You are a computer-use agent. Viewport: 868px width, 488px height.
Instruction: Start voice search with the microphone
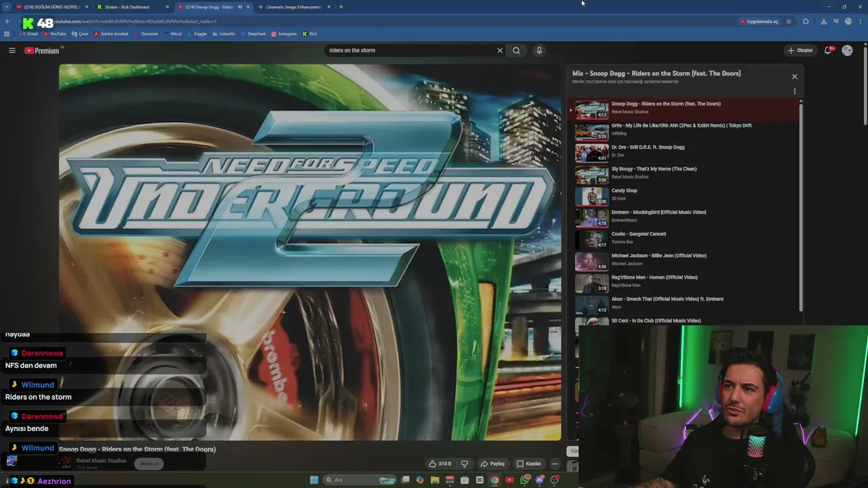point(539,50)
